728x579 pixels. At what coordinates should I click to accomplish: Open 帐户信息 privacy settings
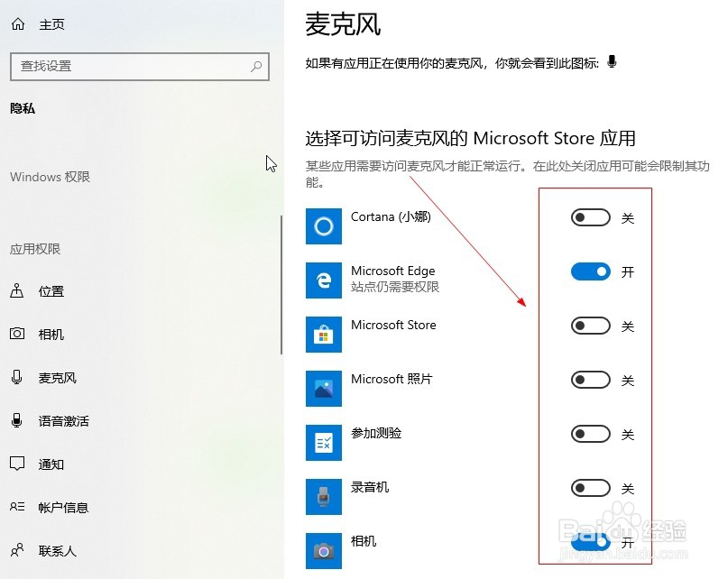[x=64, y=507]
